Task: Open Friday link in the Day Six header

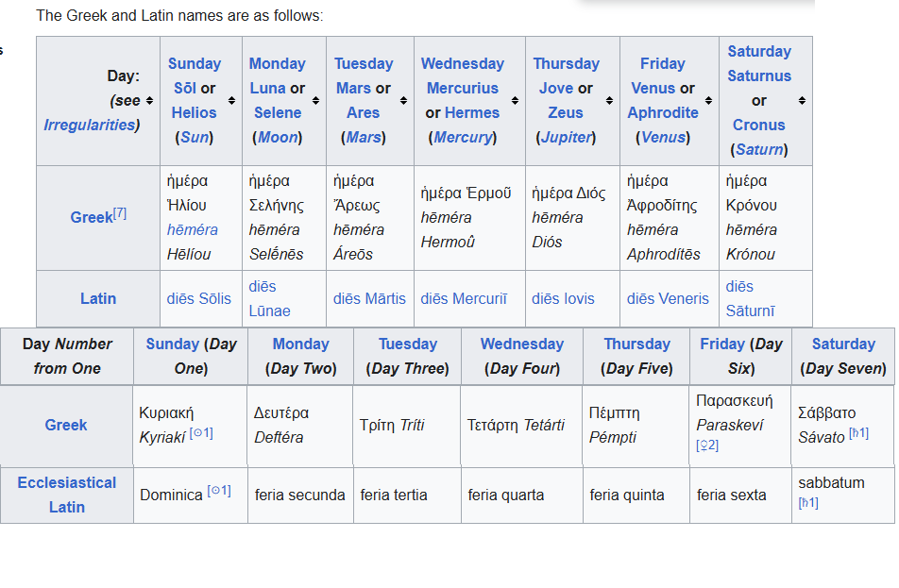Action: point(721,344)
